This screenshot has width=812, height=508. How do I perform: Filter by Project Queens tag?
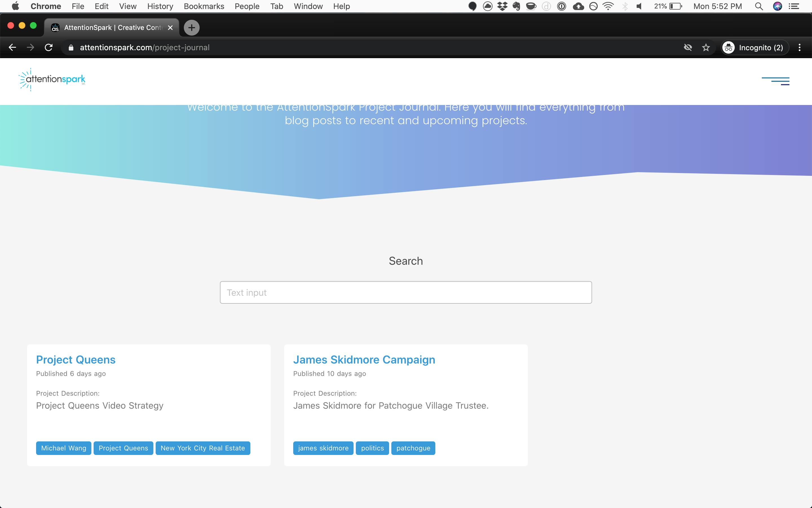click(123, 448)
